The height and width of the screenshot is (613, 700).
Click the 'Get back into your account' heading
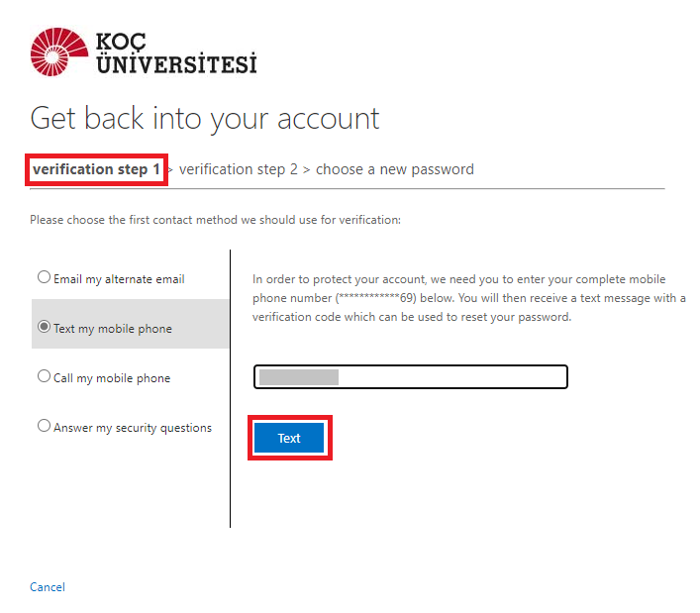tap(205, 119)
